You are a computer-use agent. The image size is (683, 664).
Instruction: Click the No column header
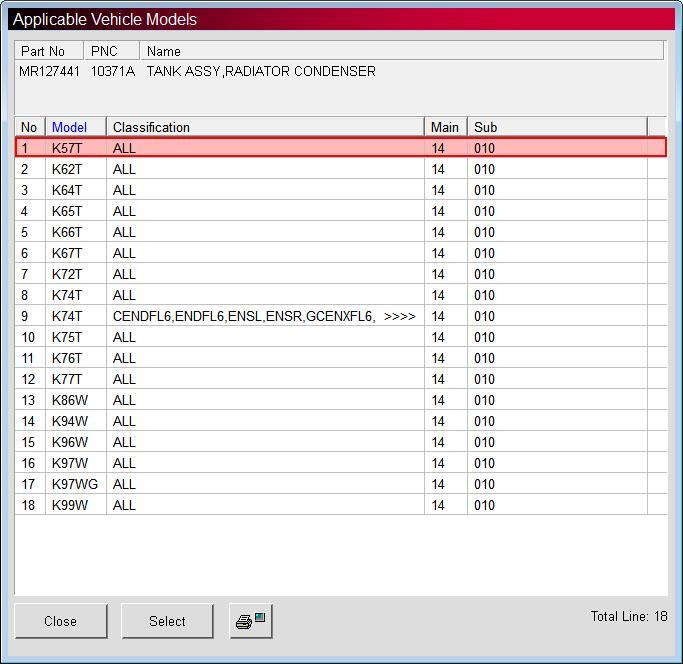pos(30,127)
